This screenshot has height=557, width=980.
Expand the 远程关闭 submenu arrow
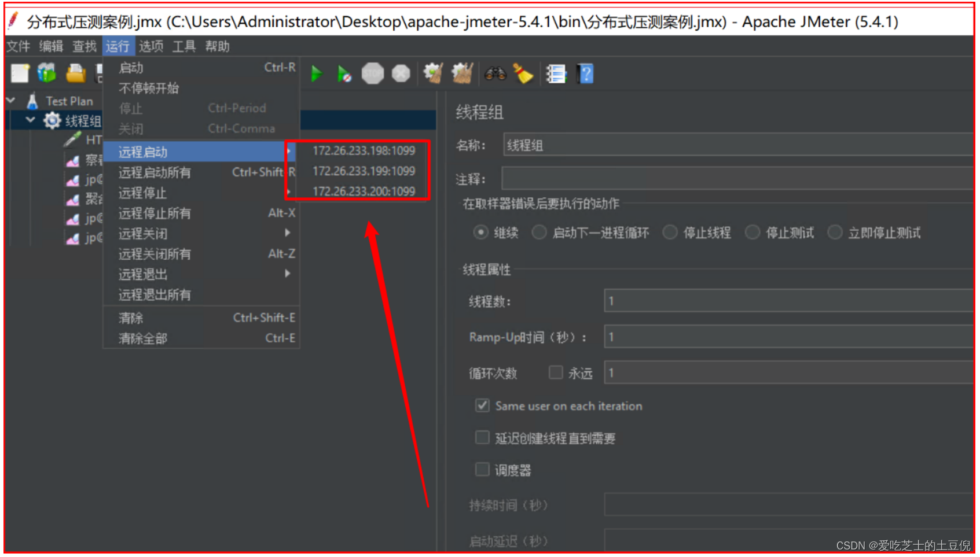(288, 233)
